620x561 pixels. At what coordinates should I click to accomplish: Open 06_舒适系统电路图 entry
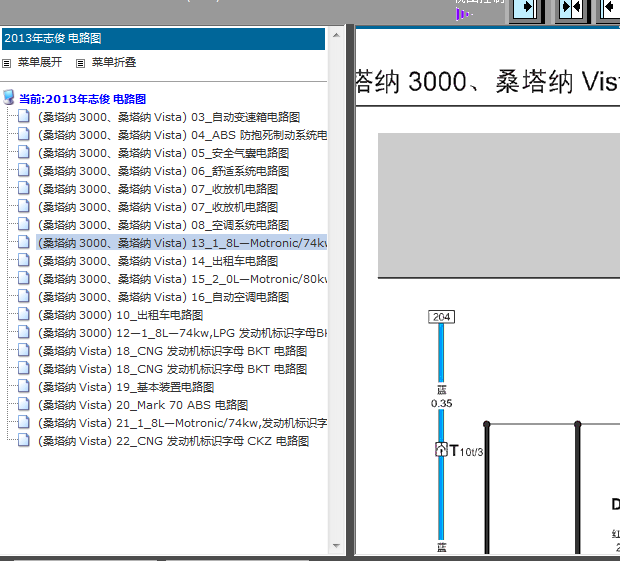163,171
